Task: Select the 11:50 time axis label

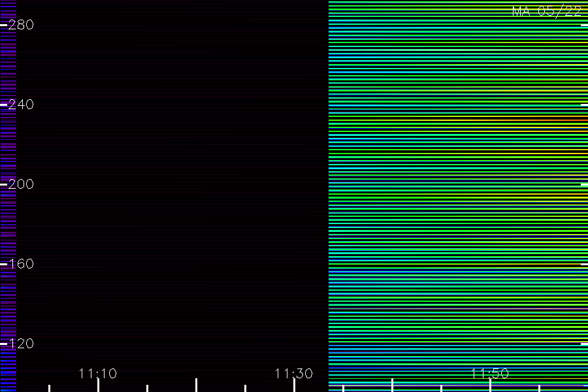Action: 490,374
